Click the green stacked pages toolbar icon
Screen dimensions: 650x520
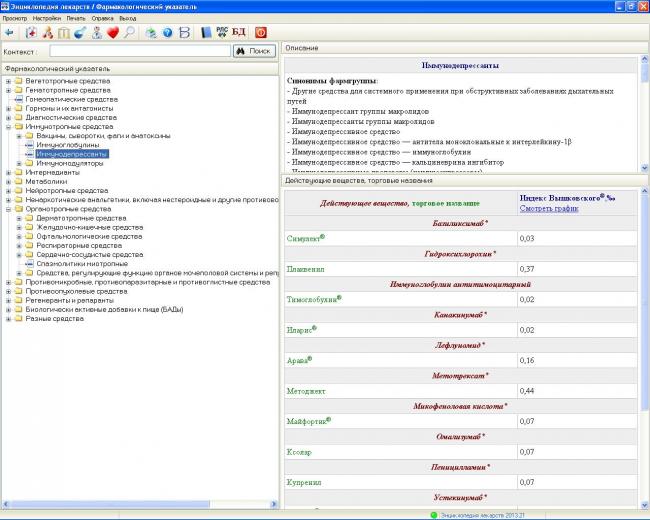pyautogui.click(x=151, y=32)
